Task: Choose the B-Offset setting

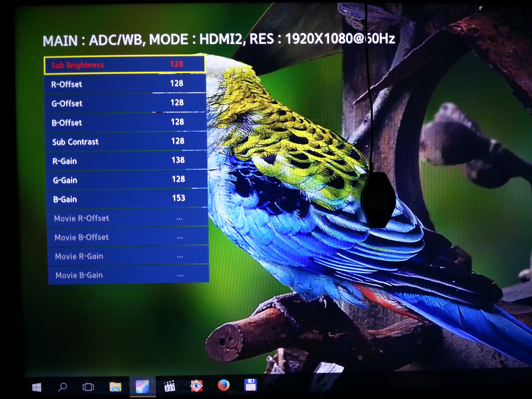Action: [x=126, y=122]
